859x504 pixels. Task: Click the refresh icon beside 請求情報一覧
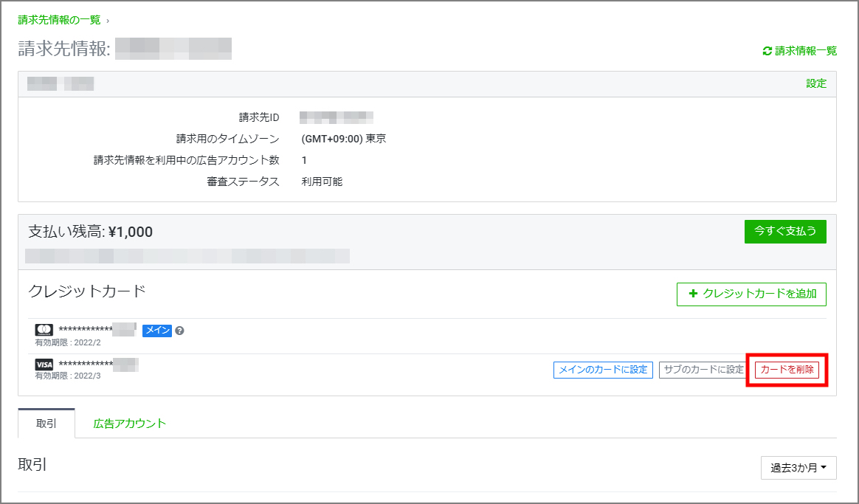(x=767, y=51)
